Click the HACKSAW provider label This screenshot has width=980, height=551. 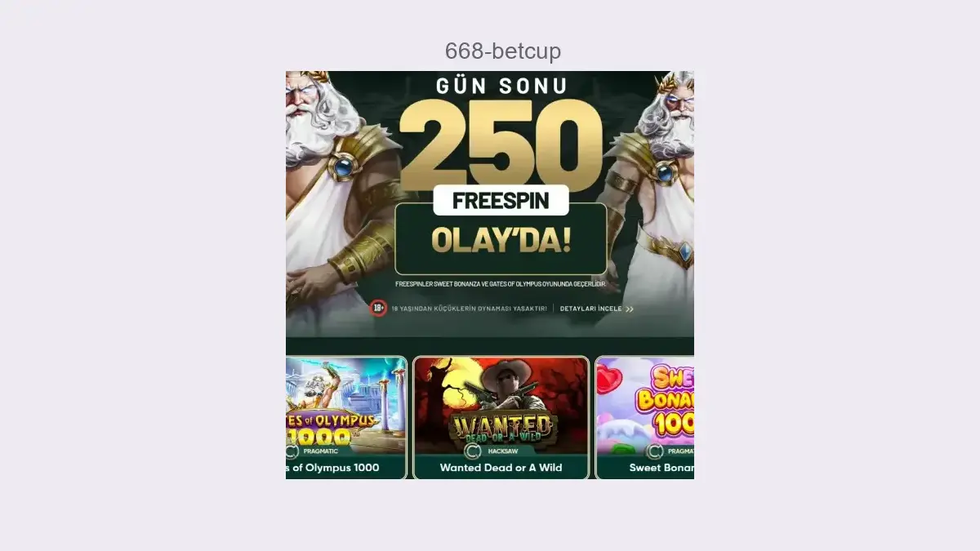503,451
